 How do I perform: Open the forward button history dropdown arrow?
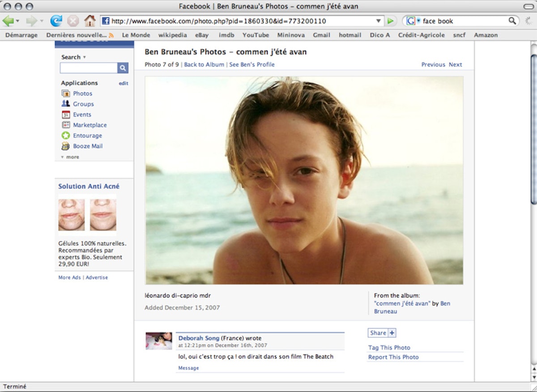click(x=42, y=21)
